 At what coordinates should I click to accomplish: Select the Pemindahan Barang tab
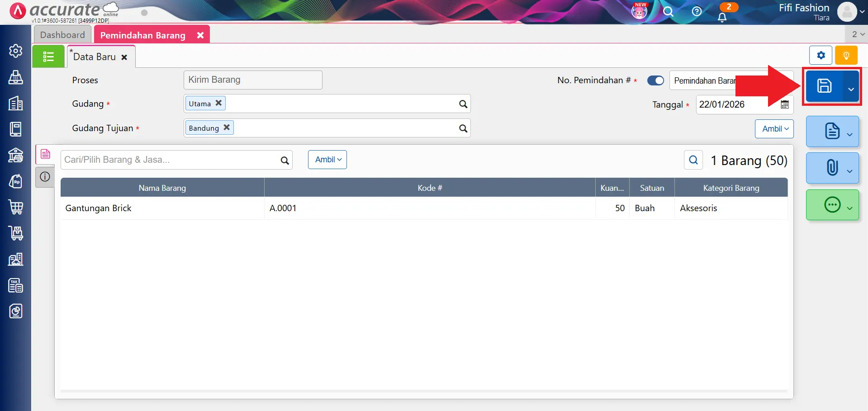(143, 35)
